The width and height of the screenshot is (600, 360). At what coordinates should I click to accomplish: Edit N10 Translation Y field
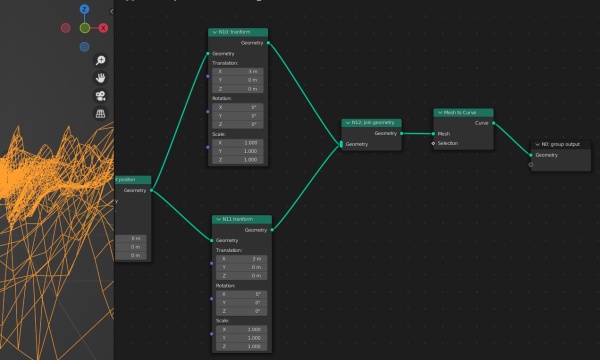[x=238, y=80]
